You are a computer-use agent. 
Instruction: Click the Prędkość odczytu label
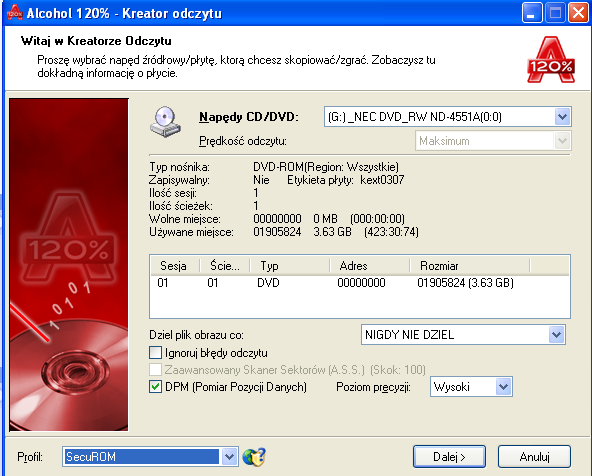[243, 141]
